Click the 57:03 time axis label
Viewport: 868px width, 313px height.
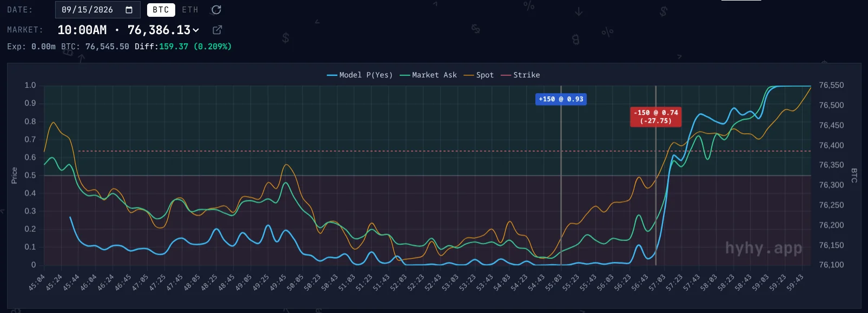(x=658, y=282)
